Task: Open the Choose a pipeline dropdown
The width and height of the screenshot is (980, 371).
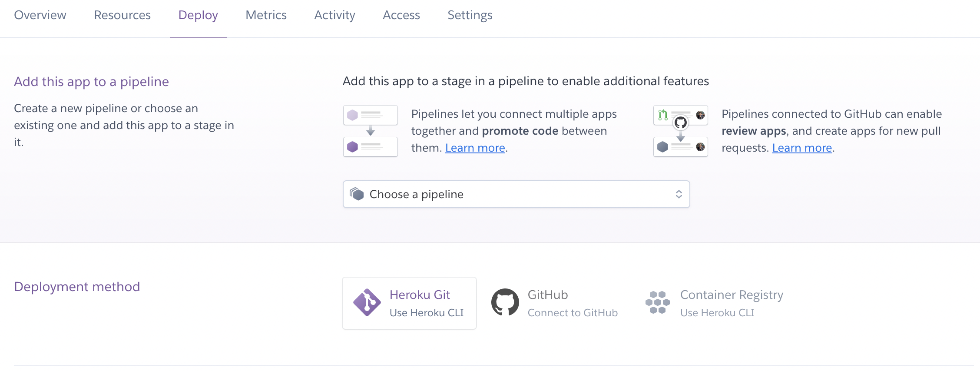Action: [x=516, y=194]
